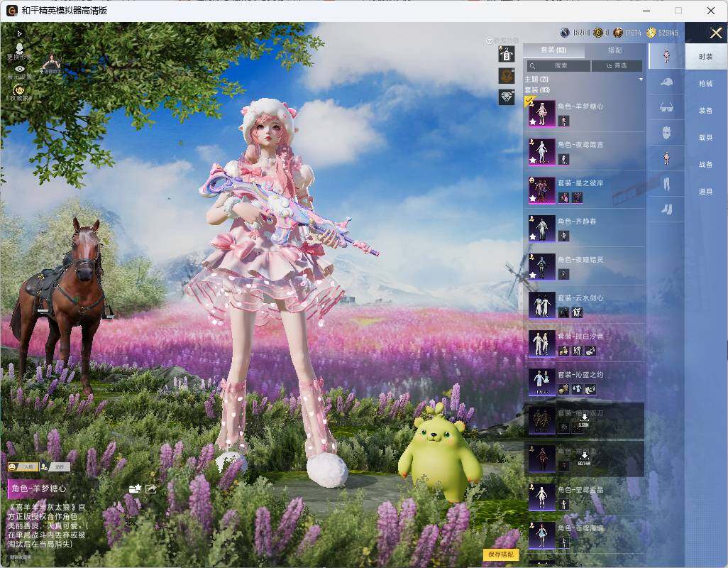728x568 pixels.
Task: Click the diamond icon button
Action: (507, 97)
